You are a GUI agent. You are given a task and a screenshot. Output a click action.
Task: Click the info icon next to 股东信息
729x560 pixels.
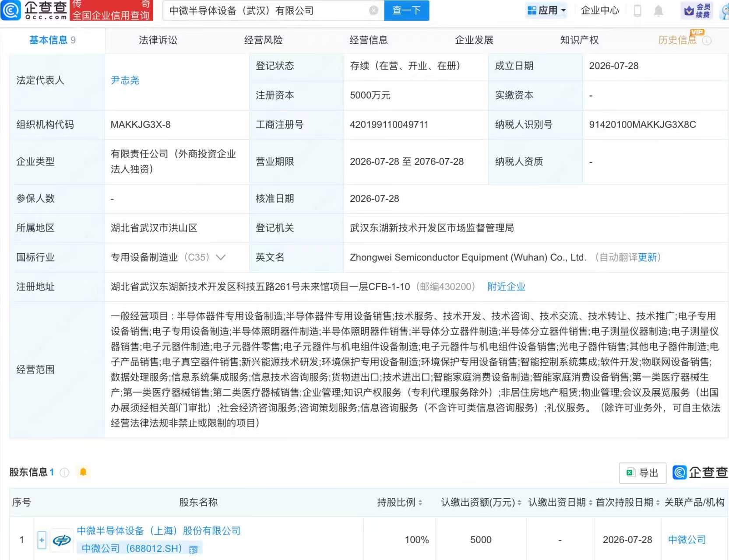[64, 472]
